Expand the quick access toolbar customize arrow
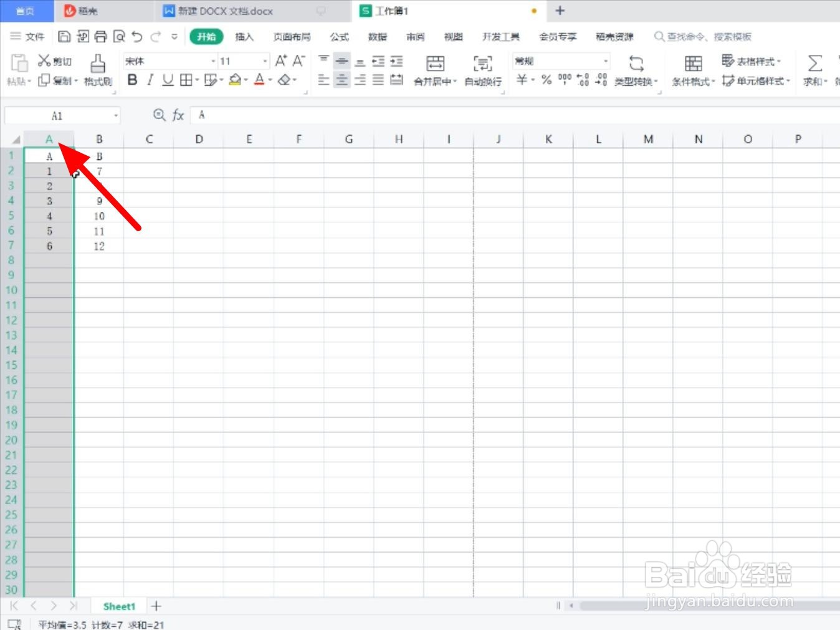Viewport: 840px width, 630px height. (x=174, y=37)
